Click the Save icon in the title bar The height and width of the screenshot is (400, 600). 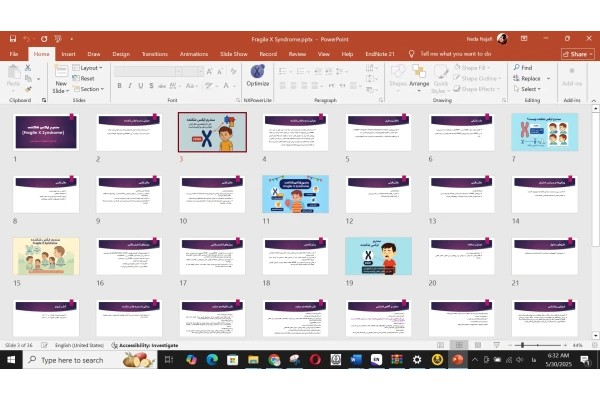pyautogui.click(x=13, y=39)
